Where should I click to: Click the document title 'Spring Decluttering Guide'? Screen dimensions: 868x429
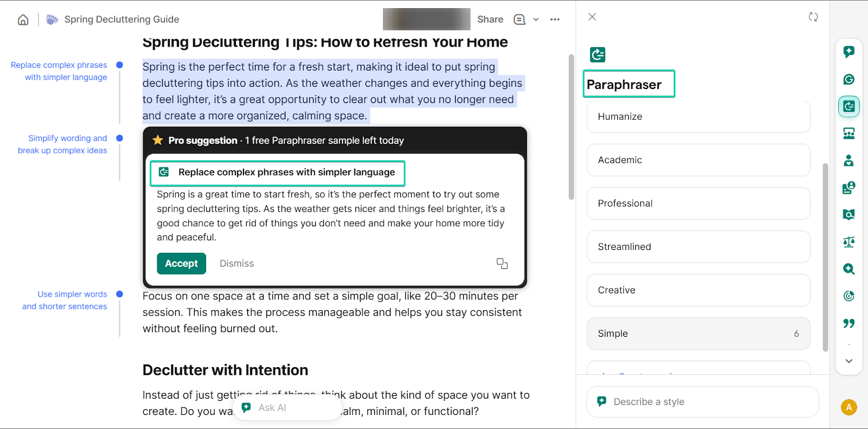(122, 20)
